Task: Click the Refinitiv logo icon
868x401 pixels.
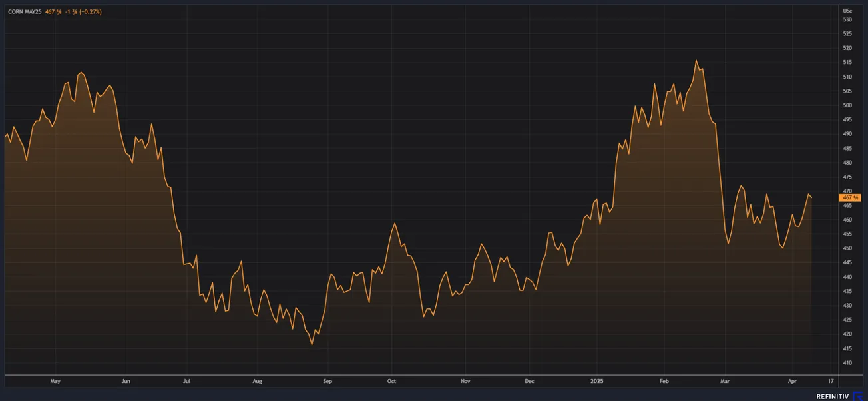Action: pyautogui.click(x=857, y=396)
